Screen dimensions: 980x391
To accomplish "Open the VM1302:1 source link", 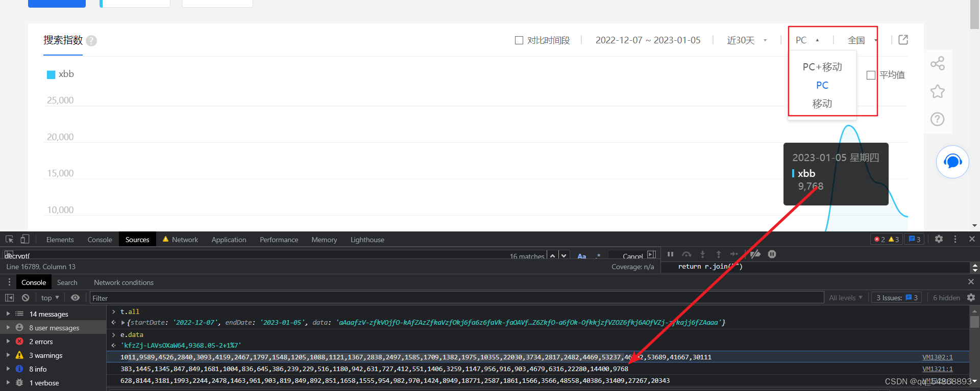I will tap(937, 357).
